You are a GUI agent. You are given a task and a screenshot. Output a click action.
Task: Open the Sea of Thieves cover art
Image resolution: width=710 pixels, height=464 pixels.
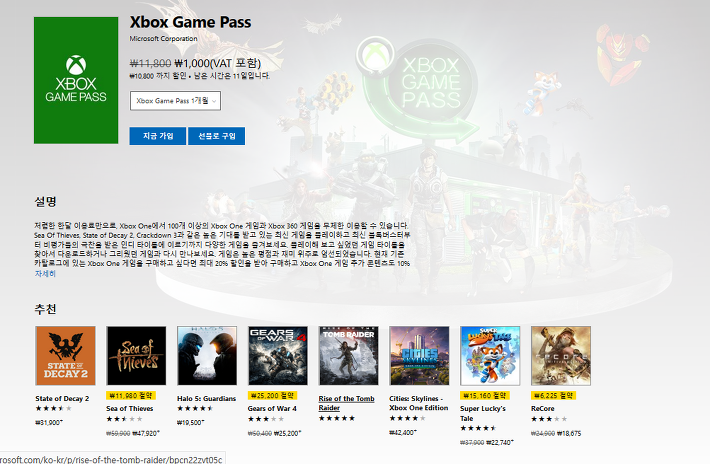(136, 356)
